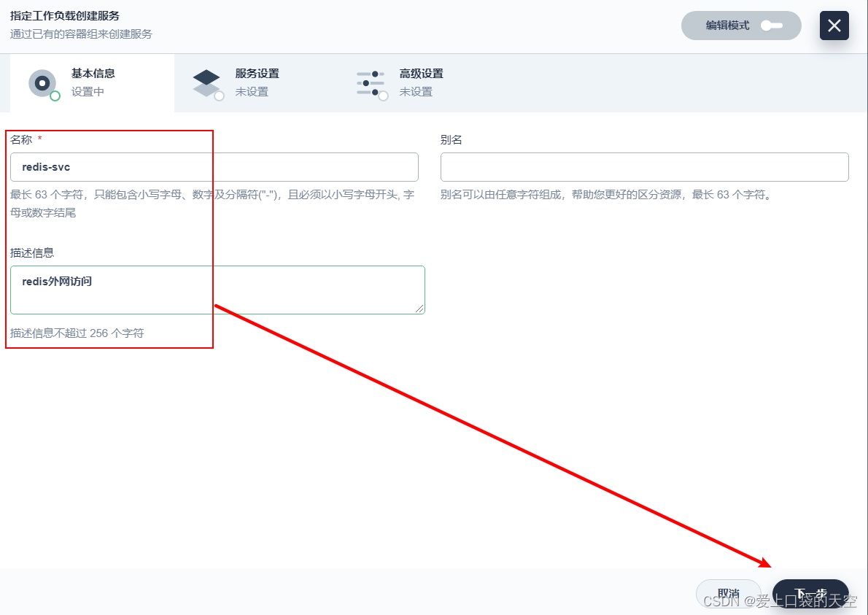Click the 基本信息 step icon
This screenshot has height=615, width=868.
pyautogui.click(x=42, y=83)
